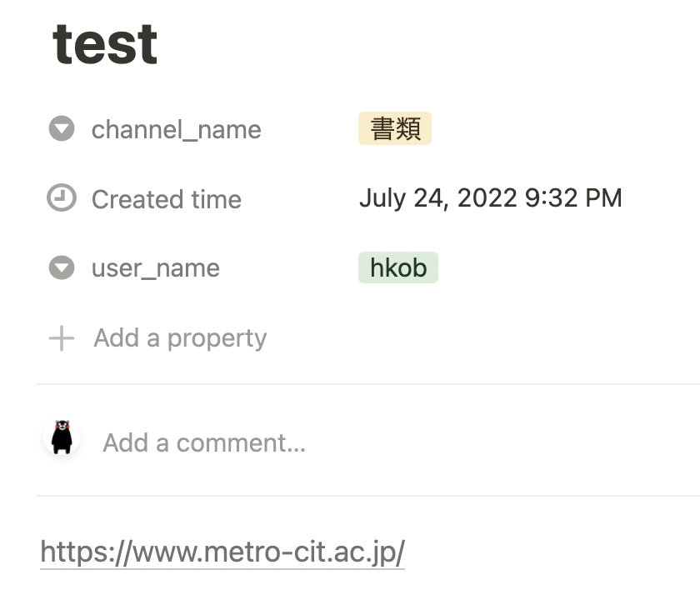Click the test page title

click(105, 45)
